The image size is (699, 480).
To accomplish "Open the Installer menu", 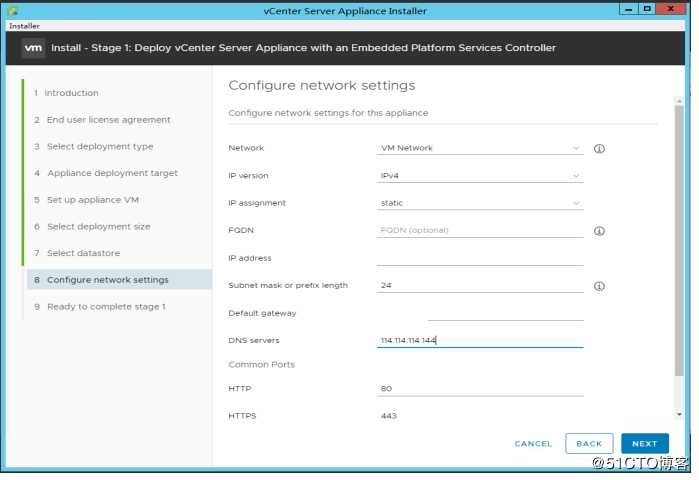I will click(x=24, y=26).
